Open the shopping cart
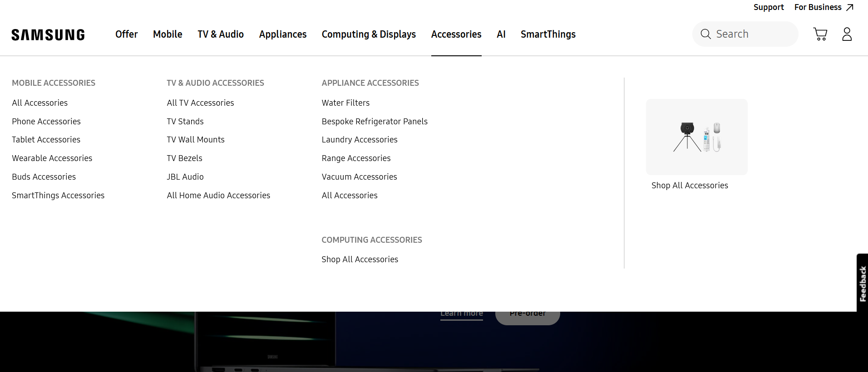The height and width of the screenshot is (372, 868). pos(820,34)
